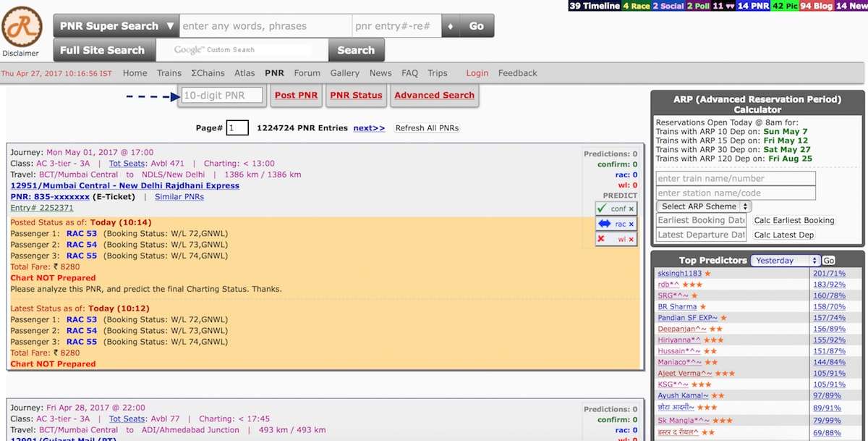The image size is (868, 441).
Task: Click the diamond button beside Go
Action: click(451, 26)
